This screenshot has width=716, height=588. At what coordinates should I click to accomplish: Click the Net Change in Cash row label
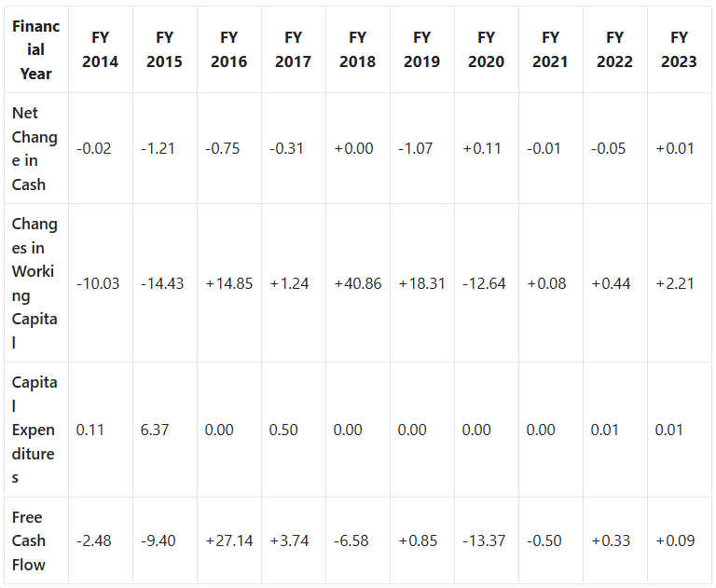coord(35,148)
